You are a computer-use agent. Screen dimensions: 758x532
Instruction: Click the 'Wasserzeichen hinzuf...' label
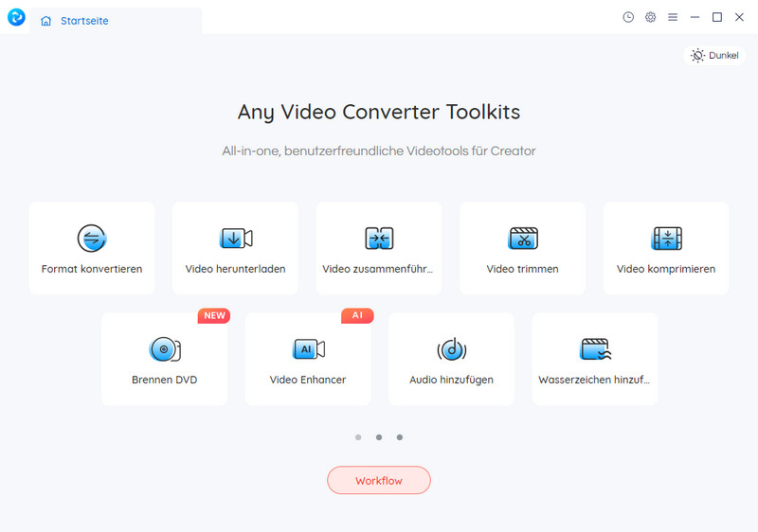(594, 380)
